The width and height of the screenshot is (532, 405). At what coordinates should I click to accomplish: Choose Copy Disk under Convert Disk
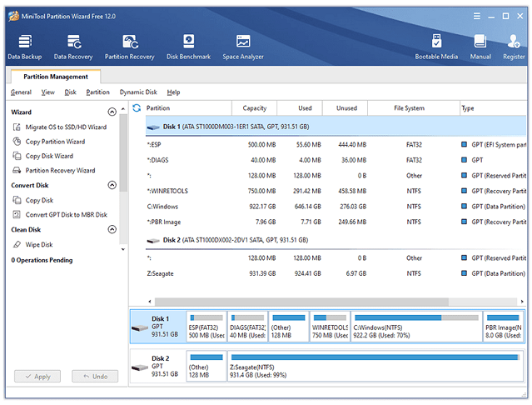[33, 200]
